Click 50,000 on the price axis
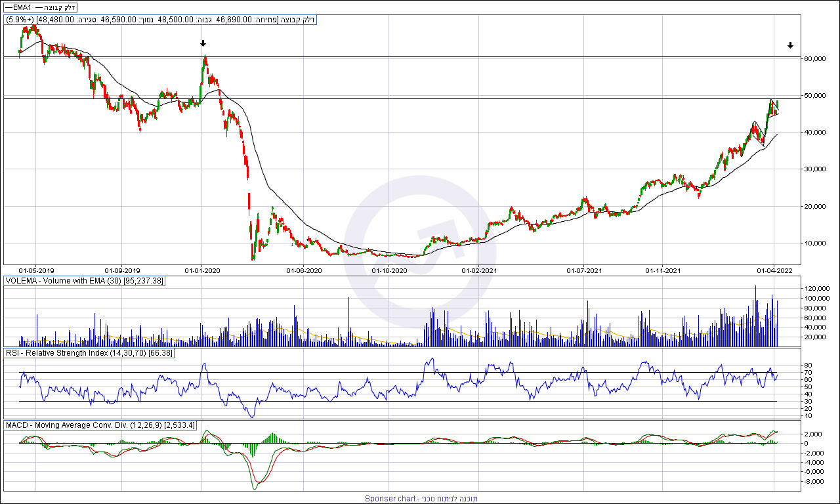The width and height of the screenshot is (840, 504). click(x=815, y=96)
